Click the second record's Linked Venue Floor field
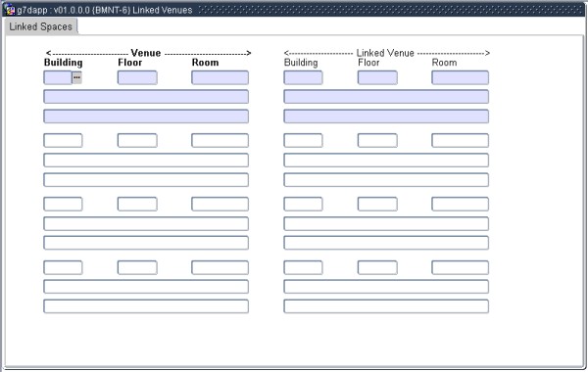The image size is (588, 372). pos(377,141)
